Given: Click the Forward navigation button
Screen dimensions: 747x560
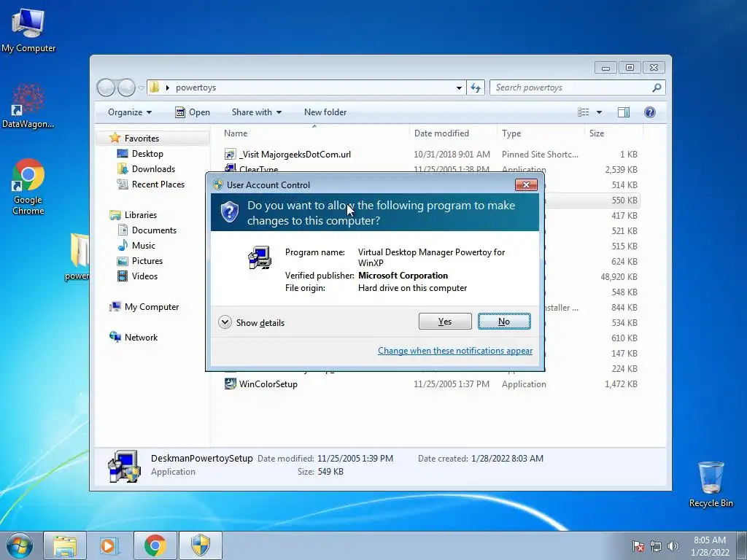Looking at the screenshot, I should tap(126, 87).
